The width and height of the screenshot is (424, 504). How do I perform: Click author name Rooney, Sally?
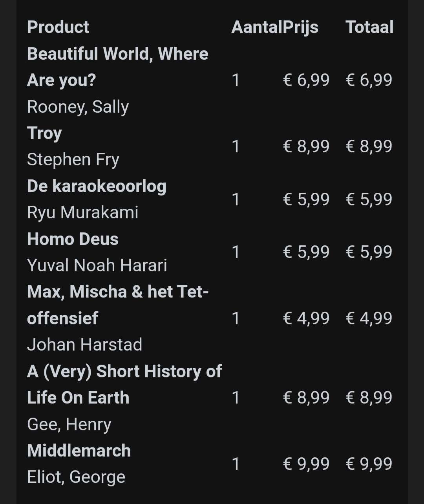coord(78,107)
